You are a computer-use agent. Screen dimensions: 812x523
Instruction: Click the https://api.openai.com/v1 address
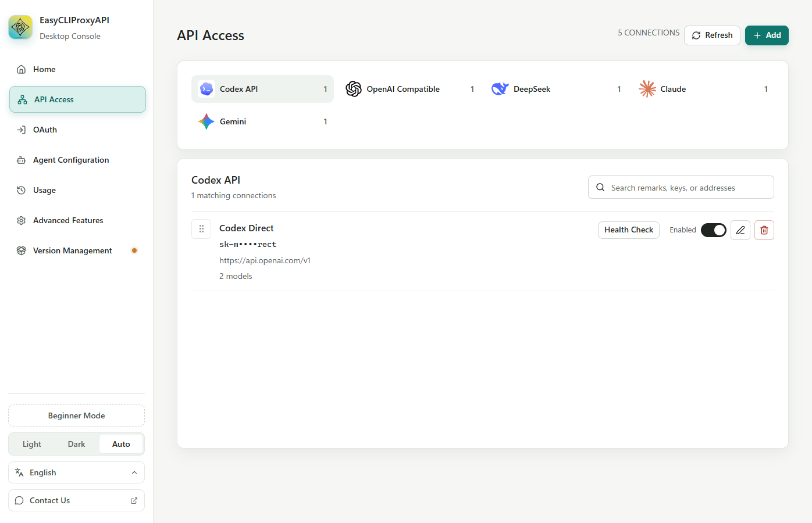click(x=265, y=260)
